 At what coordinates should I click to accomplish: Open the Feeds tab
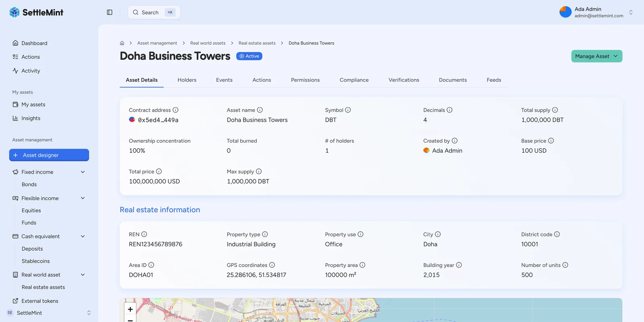click(x=494, y=80)
